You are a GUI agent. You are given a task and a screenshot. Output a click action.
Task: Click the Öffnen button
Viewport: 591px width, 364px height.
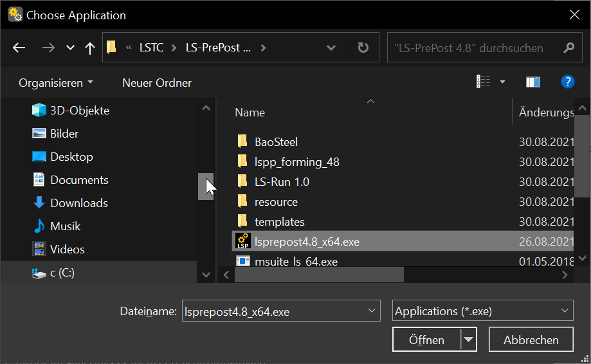coord(426,340)
